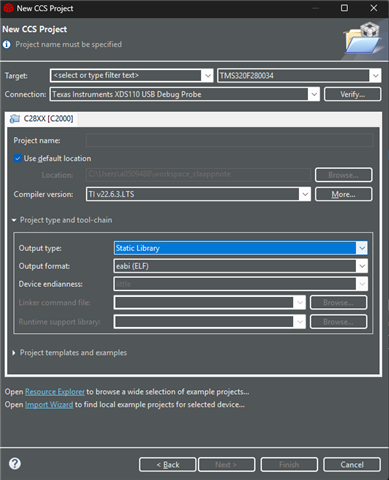
Task: Open the Resource Explorer link
Action: point(55,392)
